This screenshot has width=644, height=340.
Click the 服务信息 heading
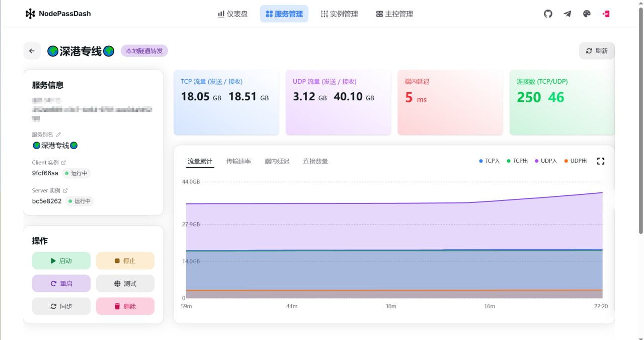point(48,85)
